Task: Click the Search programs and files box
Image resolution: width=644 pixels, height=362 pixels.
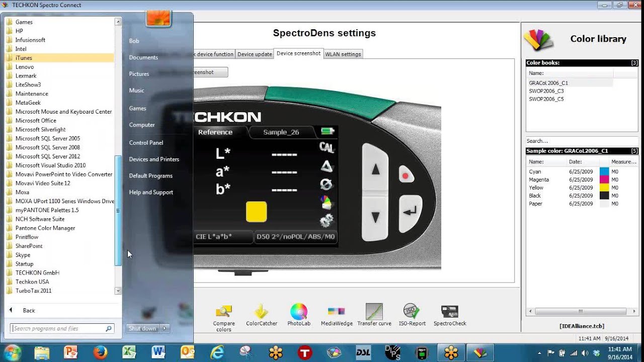Action: (x=62, y=328)
